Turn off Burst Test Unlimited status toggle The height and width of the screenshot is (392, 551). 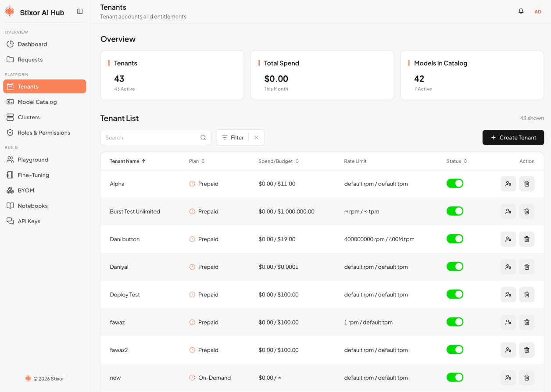point(455,211)
